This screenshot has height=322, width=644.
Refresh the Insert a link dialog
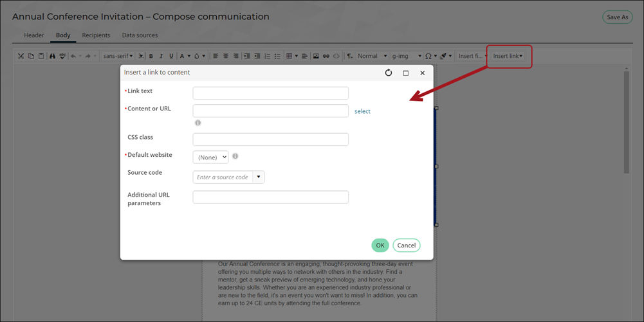389,73
